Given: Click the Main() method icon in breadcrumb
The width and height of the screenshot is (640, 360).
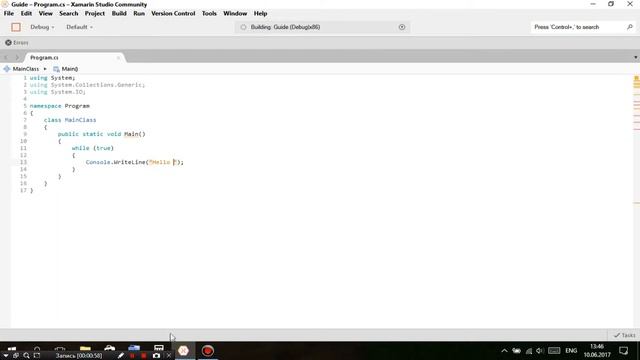Looking at the screenshot, I should pyautogui.click(x=56, y=69).
